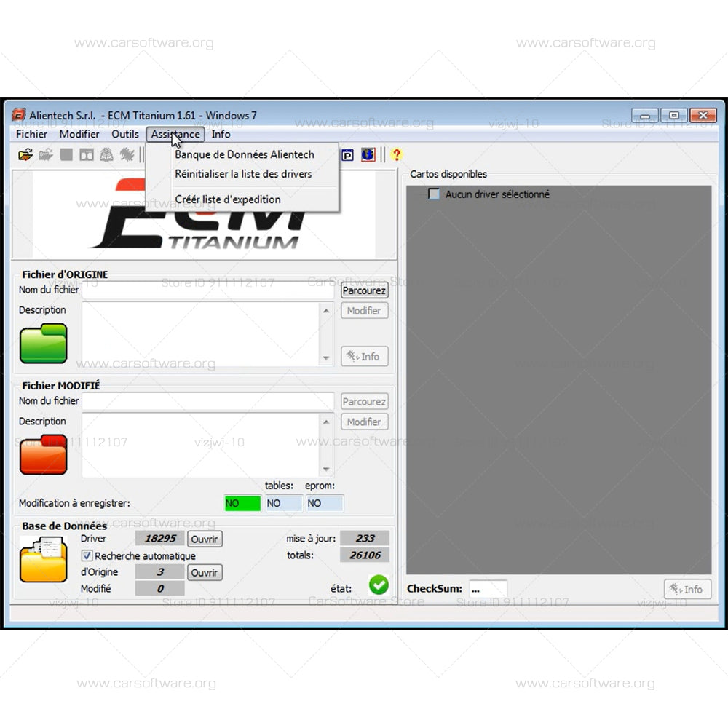
Task: Toggle the Recherche automatique checkbox
Action: point(87,555)
